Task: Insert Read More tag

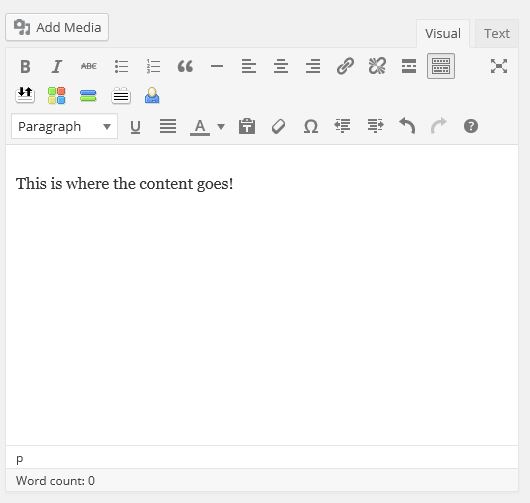Action: pos(409,66)
